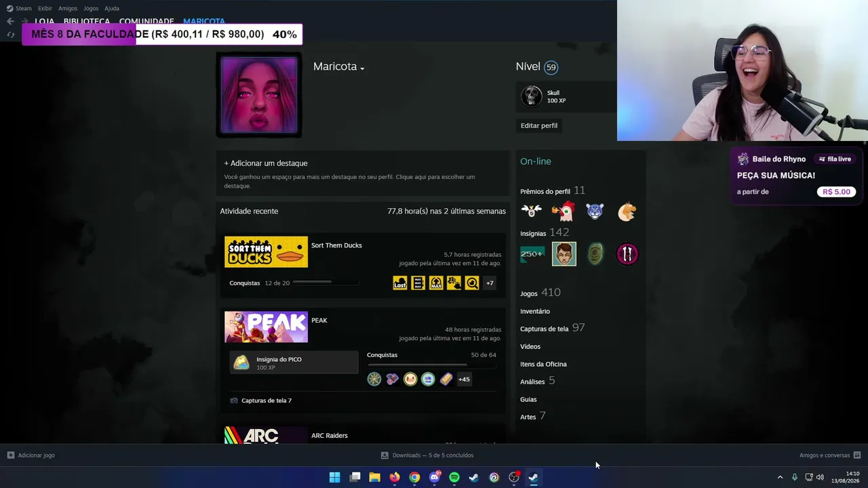This screenshot has width=868, height=488.
Task: Open the Guias link
Action: tap(528, 399)
